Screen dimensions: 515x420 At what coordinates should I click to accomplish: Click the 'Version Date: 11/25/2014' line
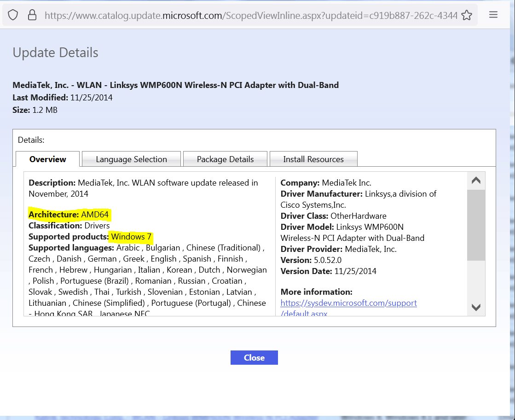pos(329,271)
